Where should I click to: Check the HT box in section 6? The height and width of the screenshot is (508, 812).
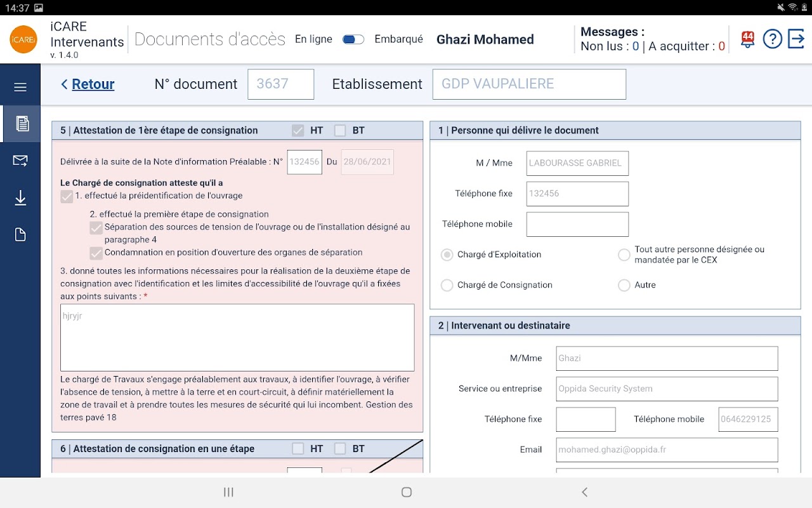pyautogui.click(x=298, y=449)
